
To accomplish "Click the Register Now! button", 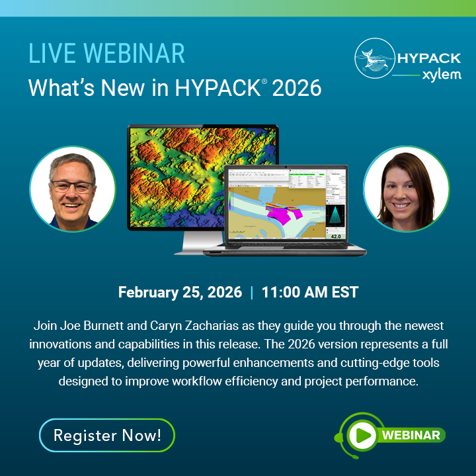I will (107, 435).
